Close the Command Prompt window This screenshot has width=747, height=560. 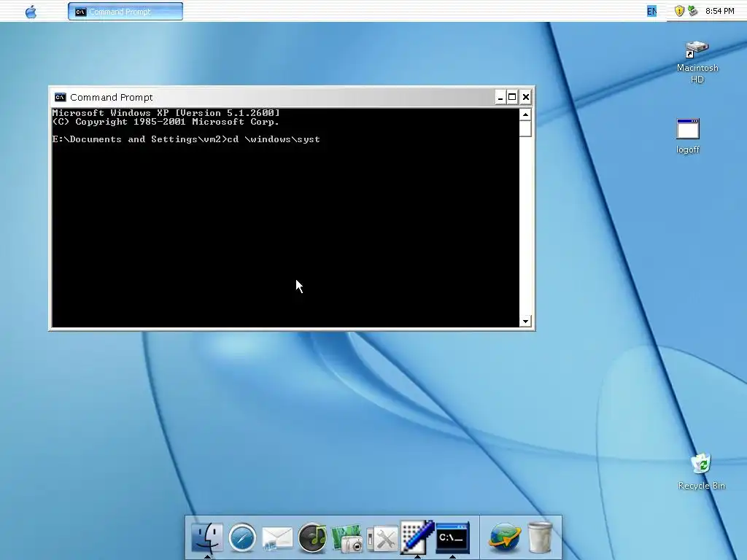coord(525,97)
